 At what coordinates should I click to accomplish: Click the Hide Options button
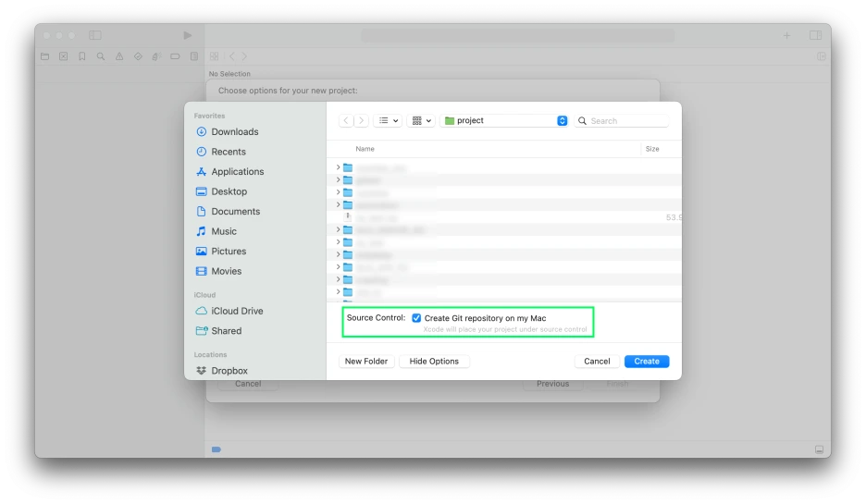[434, 361]
